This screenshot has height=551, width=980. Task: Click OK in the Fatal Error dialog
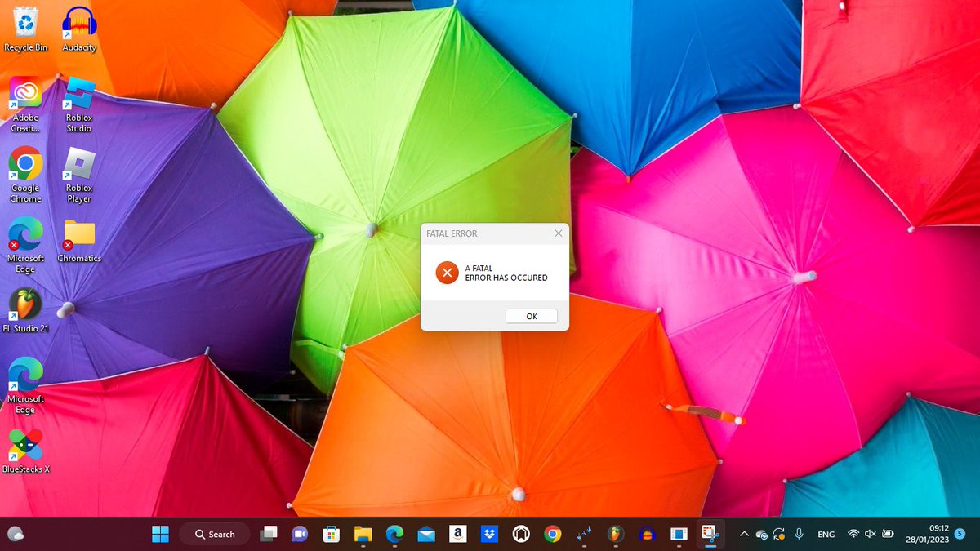click(x=532, y=317)
